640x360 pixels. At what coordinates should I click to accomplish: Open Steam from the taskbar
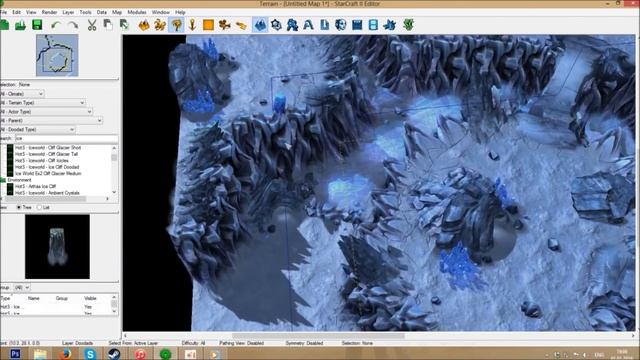point(114,354)
